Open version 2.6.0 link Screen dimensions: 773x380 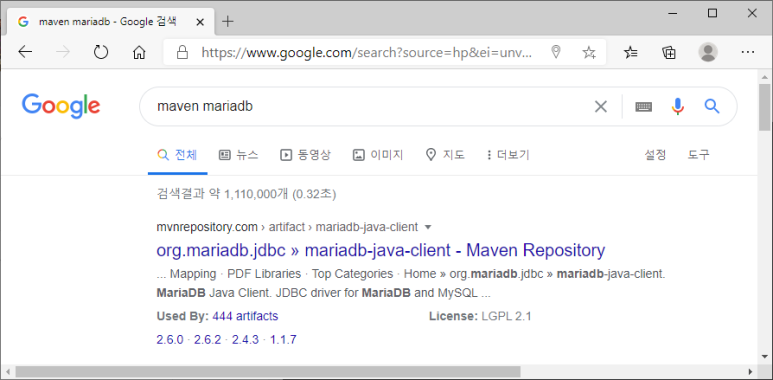click(x=170, y=340)
